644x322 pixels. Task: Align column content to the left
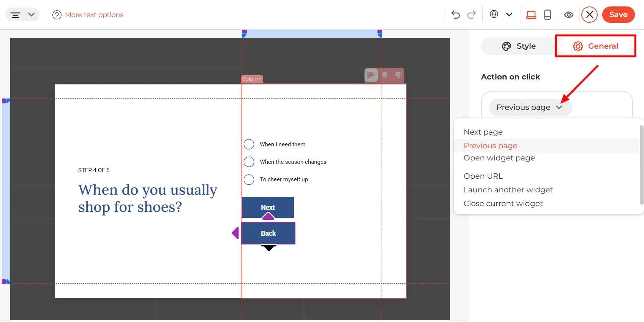point(371,75)
